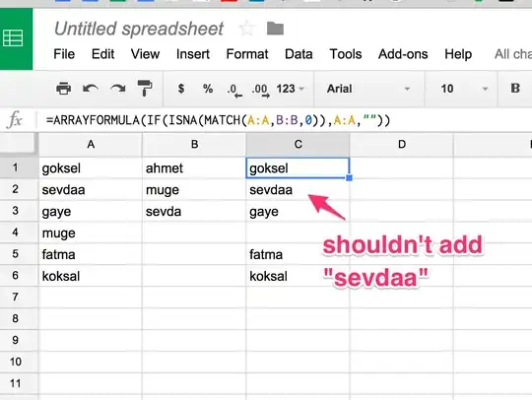Click cell C6 containing koksal
Viewport: 532px width, 400px height.
click(298, 276)
